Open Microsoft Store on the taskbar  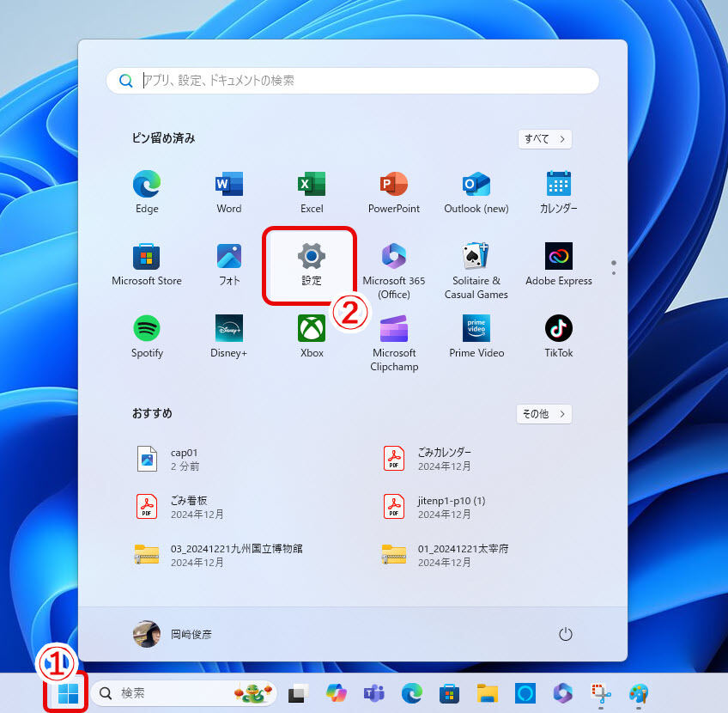coord(449,693)
